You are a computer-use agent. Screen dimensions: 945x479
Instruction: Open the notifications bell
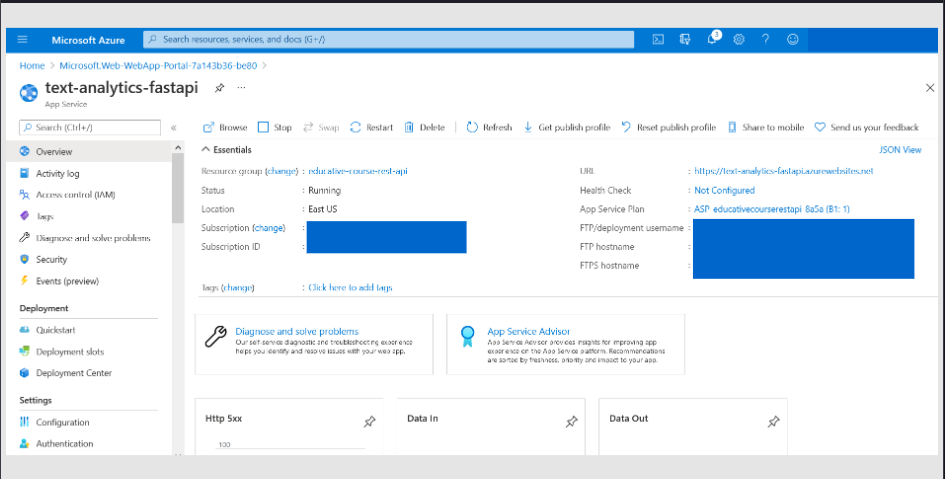(x=712, y=39)
